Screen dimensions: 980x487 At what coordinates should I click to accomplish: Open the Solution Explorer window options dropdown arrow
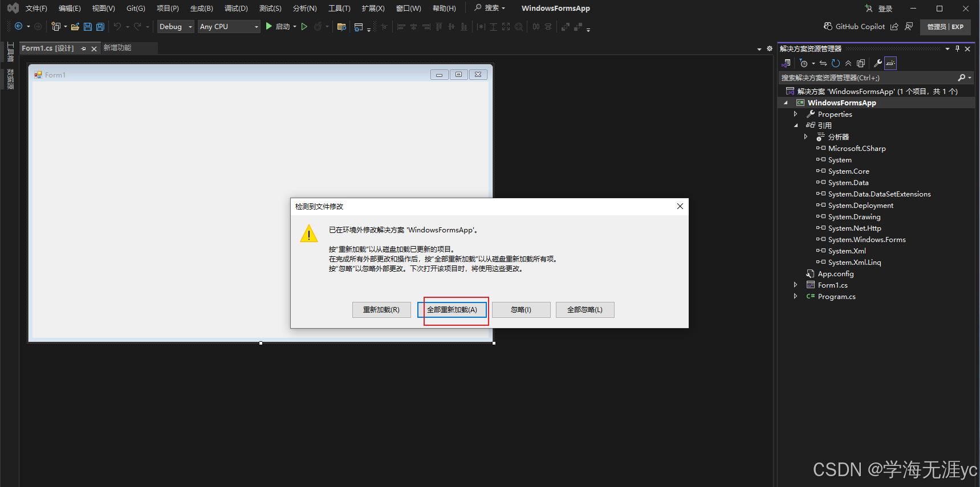948,48
